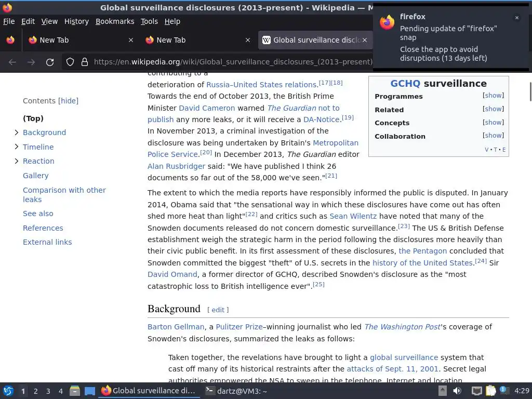The height and width of the screenshot is (399, 532).
Task: Open the Russia–United States relations link
Action: (x=261, y=85)
